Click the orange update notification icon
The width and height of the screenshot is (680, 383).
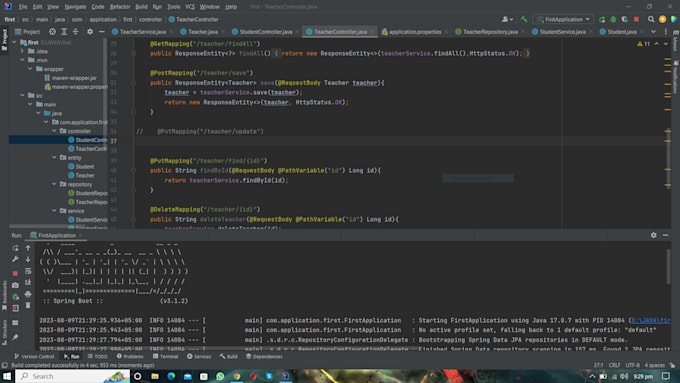coord(662,20)
